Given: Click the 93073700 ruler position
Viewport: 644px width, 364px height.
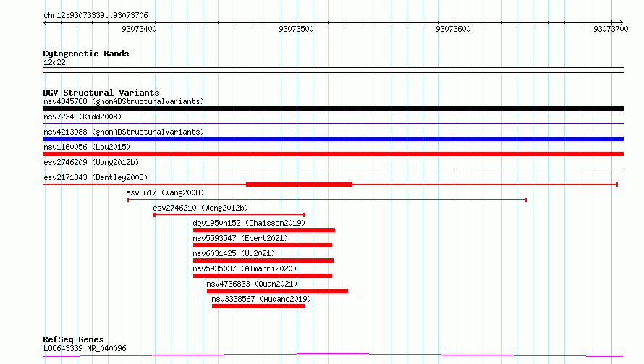Looking at the screenshot, I should tap(611, 29).
